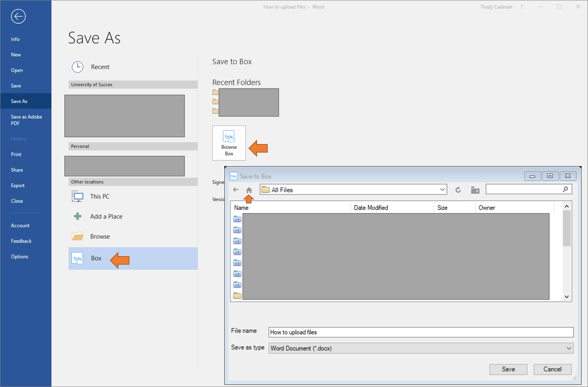Click the Browse folder icon
The width and height of the screenshot is (588, 387).
(x=77, y=236)
